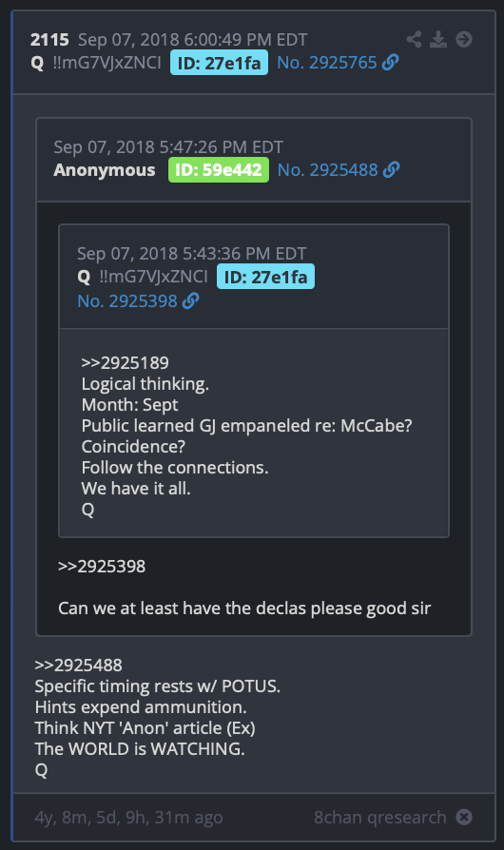
Task: Click the 8chan qresearch source label
Action: (379, 817)
